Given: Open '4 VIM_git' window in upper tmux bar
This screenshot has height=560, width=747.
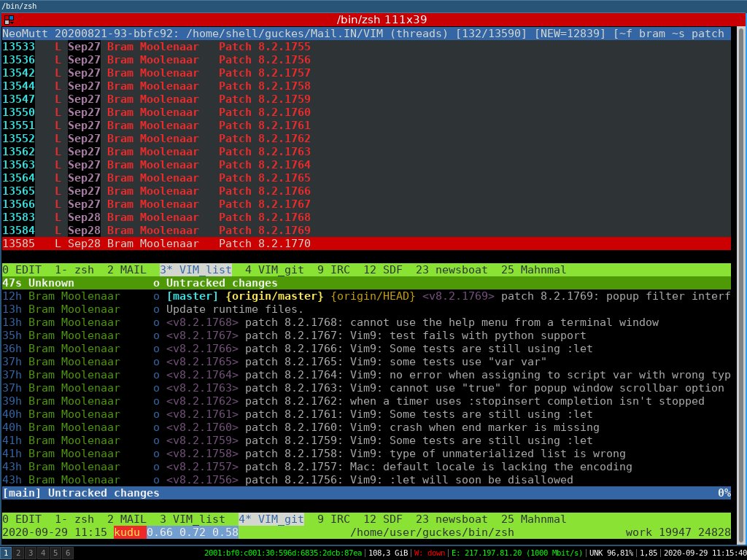Looking at the screenshot, I should tap(274, 270).
